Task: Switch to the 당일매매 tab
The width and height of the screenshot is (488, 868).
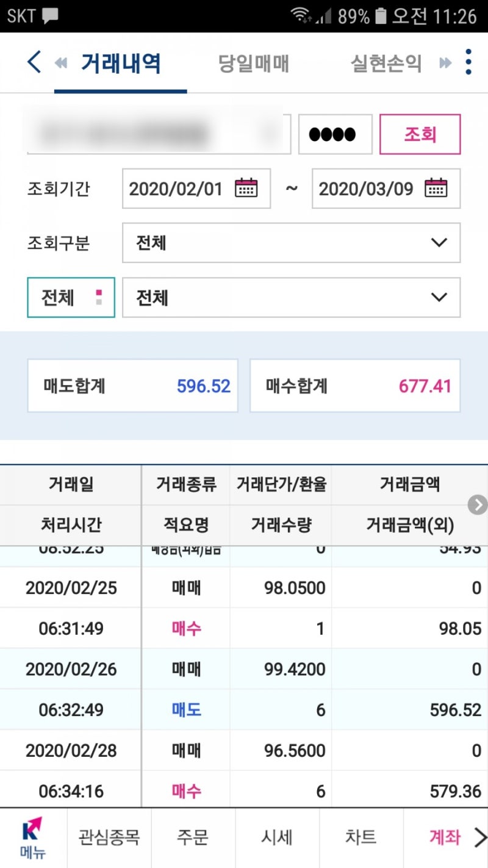Action: coord(254,63)
